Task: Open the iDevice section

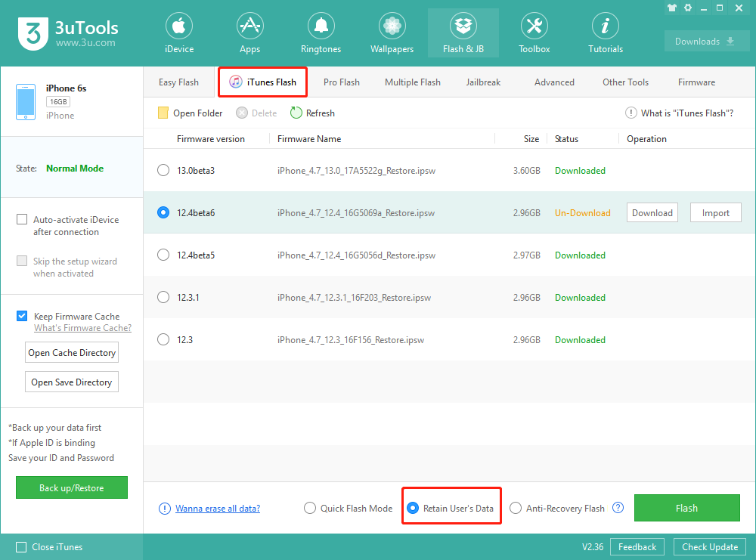Action: click(179, 33)
